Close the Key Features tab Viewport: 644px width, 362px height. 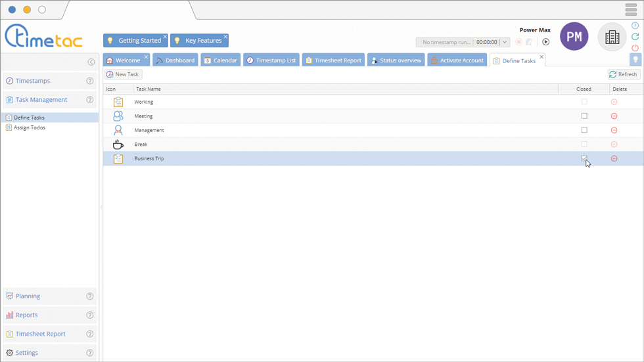click(225, 37)
